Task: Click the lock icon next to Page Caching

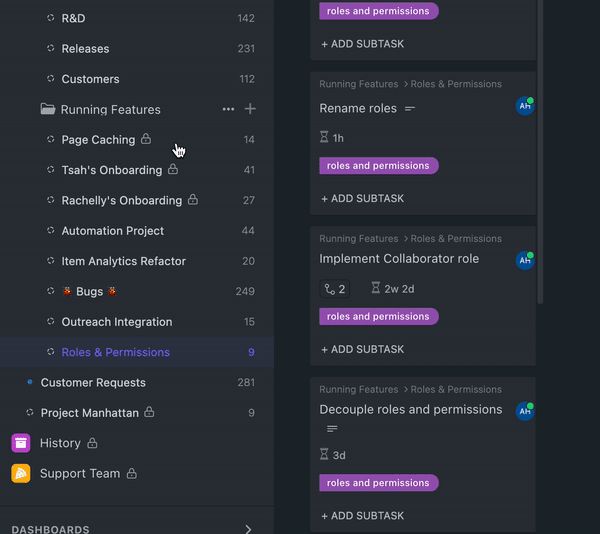Action: click(x=146, y=139)
